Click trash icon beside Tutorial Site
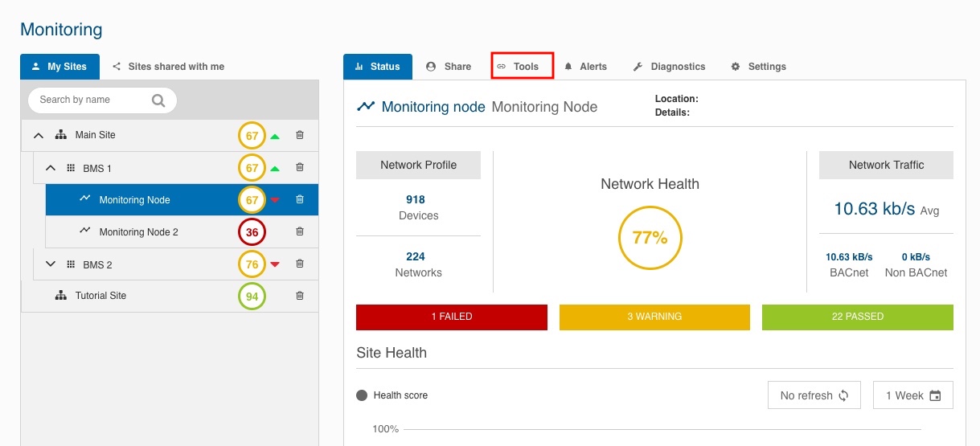 click(x=300, y=296)
